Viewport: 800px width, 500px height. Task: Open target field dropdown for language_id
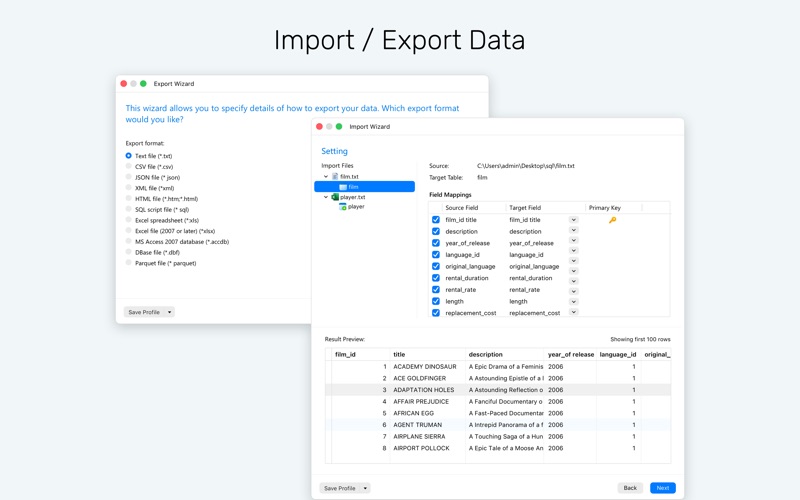(x=573, y=251)
